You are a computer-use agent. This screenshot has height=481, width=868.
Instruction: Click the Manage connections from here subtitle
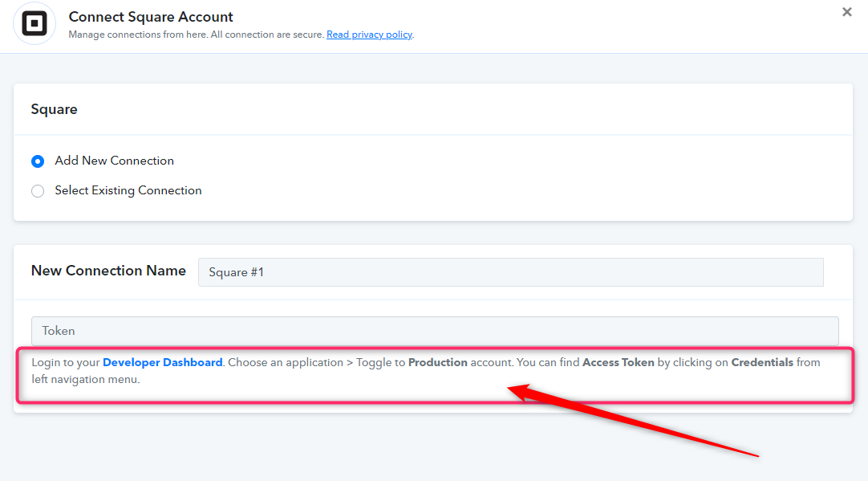[x=196, y=35]
